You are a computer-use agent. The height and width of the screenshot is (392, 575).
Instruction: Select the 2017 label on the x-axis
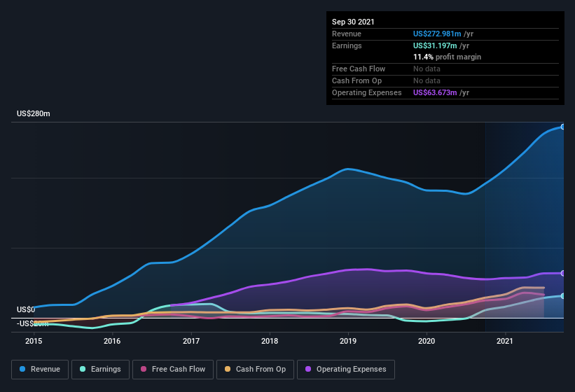click(x=191, y=342)
